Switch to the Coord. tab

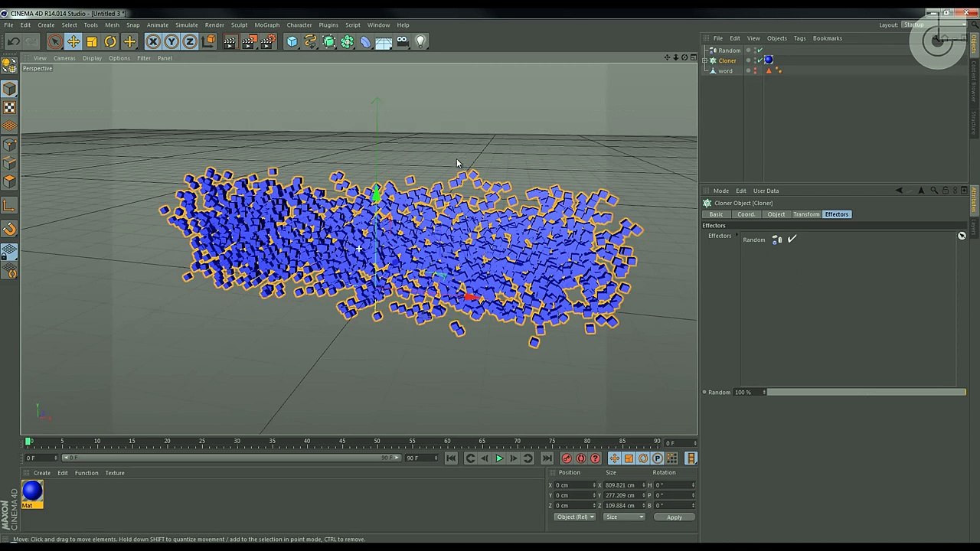(x=746, y=214)
